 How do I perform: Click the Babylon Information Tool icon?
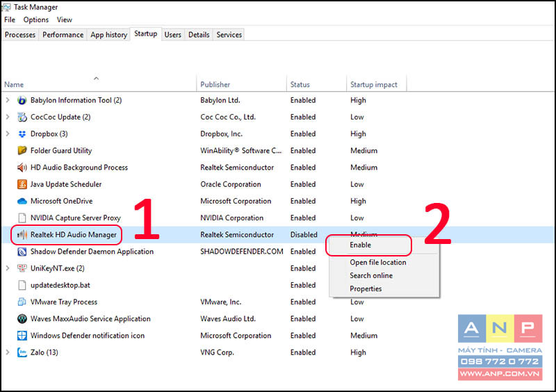tap(22, 100)
